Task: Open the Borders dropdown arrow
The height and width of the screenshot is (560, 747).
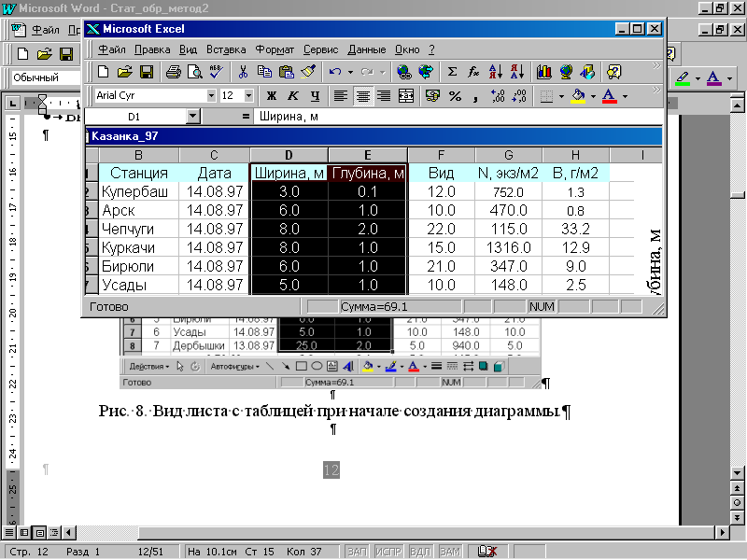Action: [561, 97]
